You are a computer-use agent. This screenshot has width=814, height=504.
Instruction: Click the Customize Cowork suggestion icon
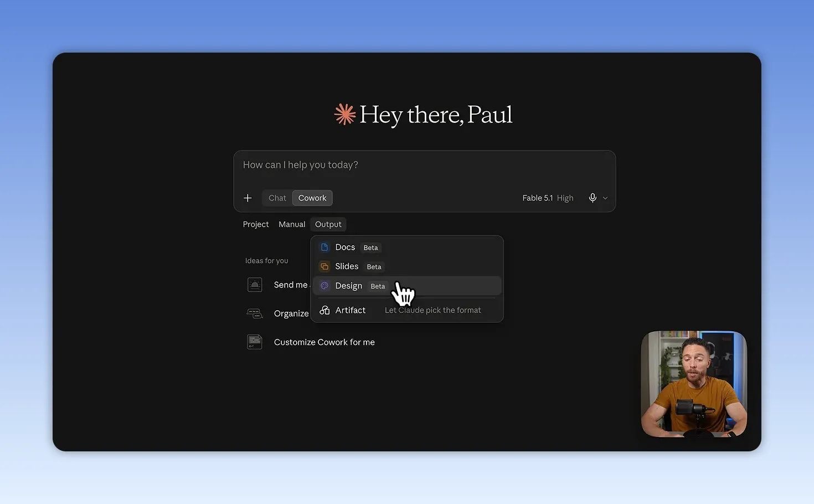point(255,342)
